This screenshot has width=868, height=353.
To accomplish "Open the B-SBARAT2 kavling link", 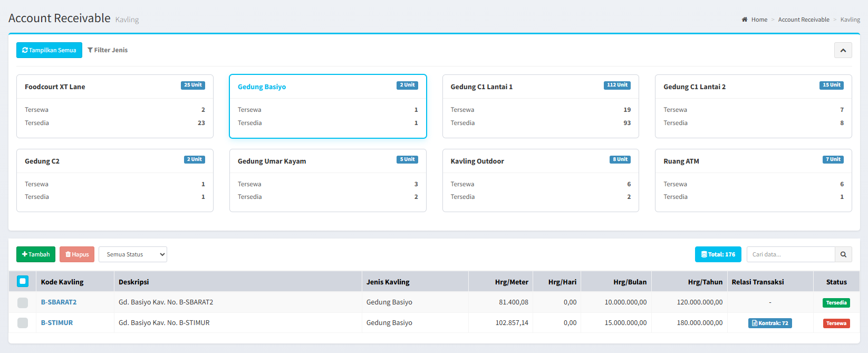I will point(59,302).
